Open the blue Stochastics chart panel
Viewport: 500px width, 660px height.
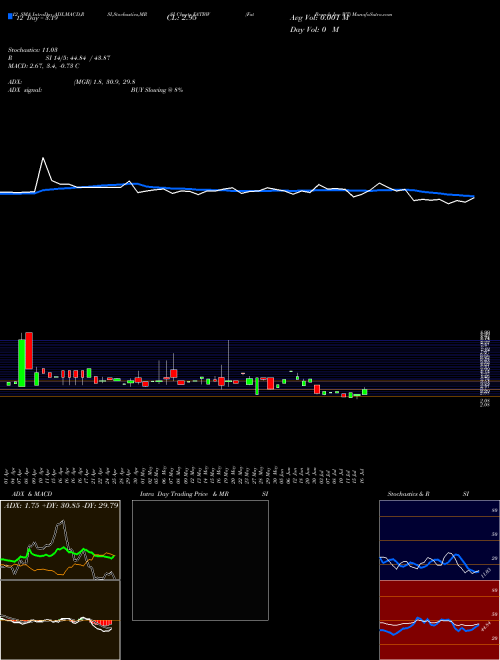[439, 540]
